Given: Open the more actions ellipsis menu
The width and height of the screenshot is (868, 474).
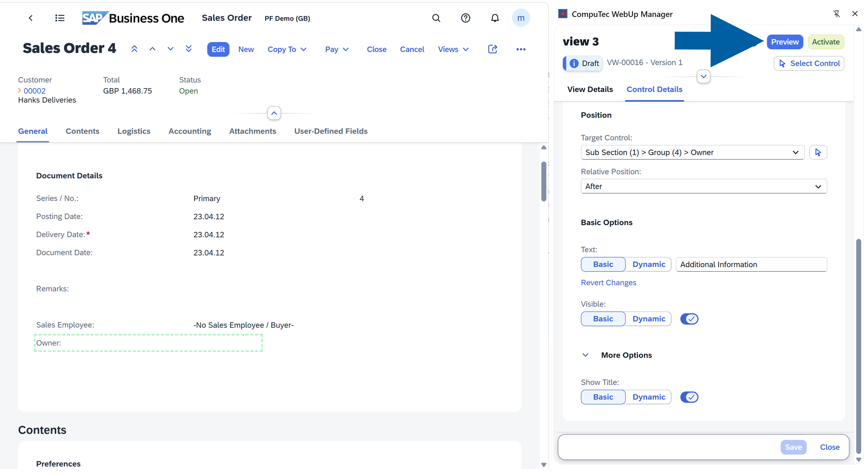Looking at the screenshot, I should tap(521, 49).
